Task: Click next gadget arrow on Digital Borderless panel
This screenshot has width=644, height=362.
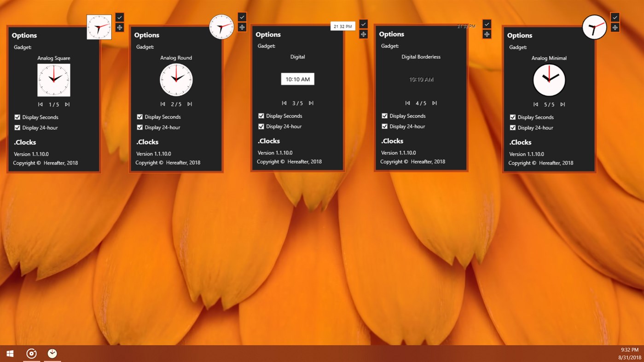Action: coord(434,103)
